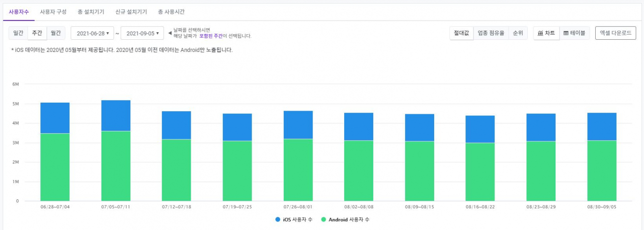644x230 pixels.
Task: Select the 절대값 absolute value button
Action: [461, 33]
